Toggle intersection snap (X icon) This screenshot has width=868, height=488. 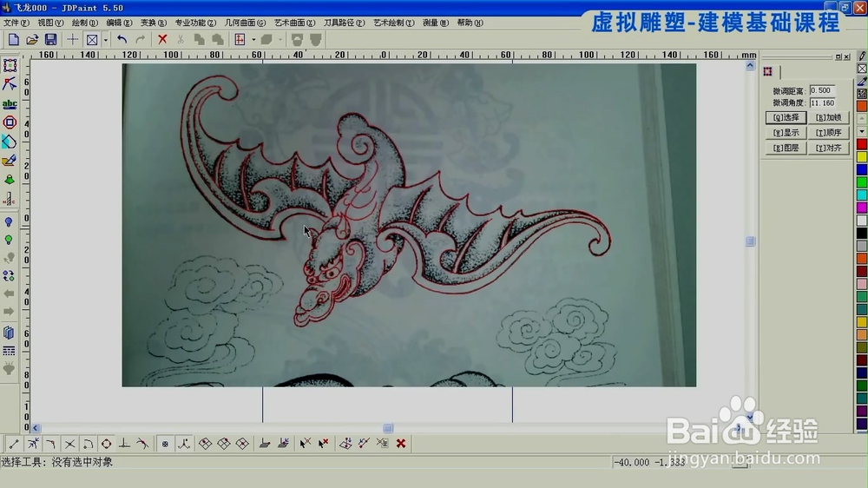(69, 444)
